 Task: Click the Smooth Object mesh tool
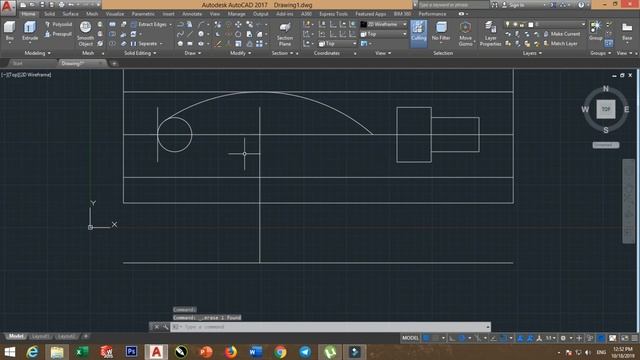pos(85,34)
